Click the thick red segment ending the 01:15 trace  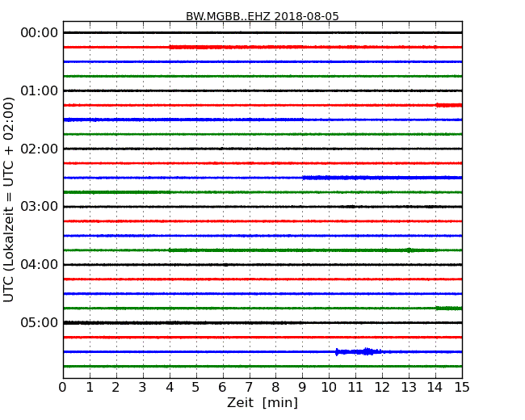pyautogui.click(x=448, y=105)
